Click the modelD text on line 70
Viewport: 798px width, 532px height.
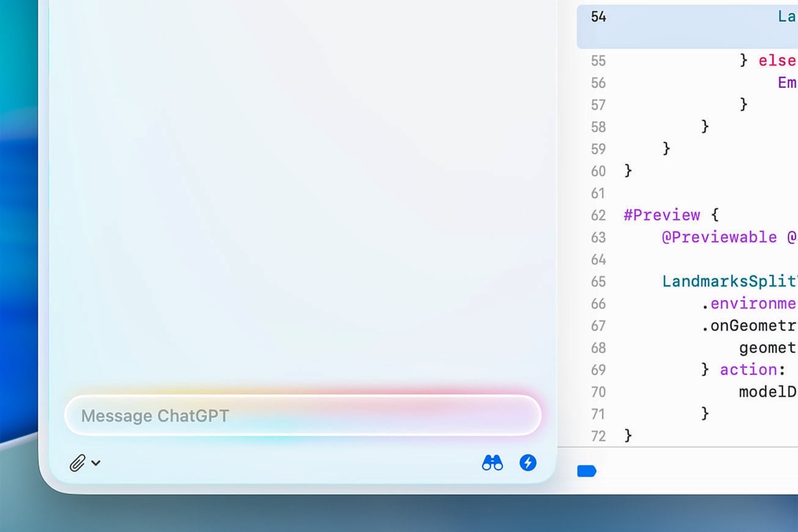[768, 392]
